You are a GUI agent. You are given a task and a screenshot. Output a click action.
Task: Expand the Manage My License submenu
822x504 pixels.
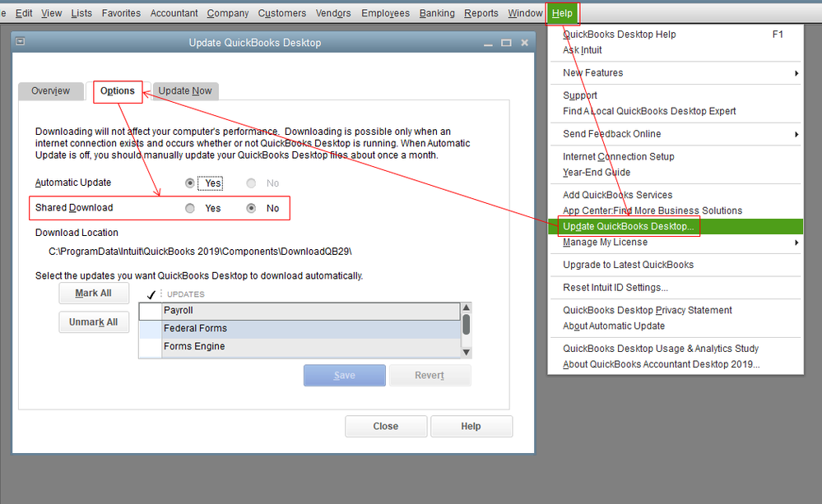676,242
